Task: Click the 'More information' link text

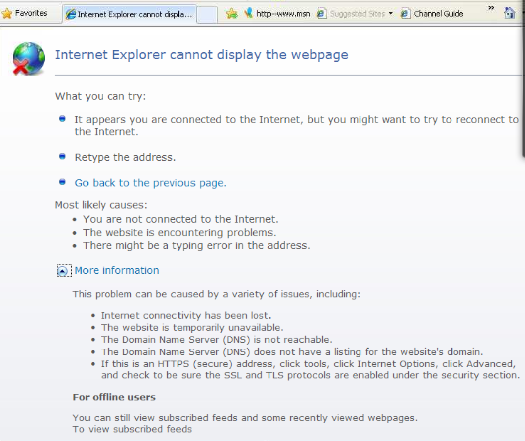Action: 117,270
